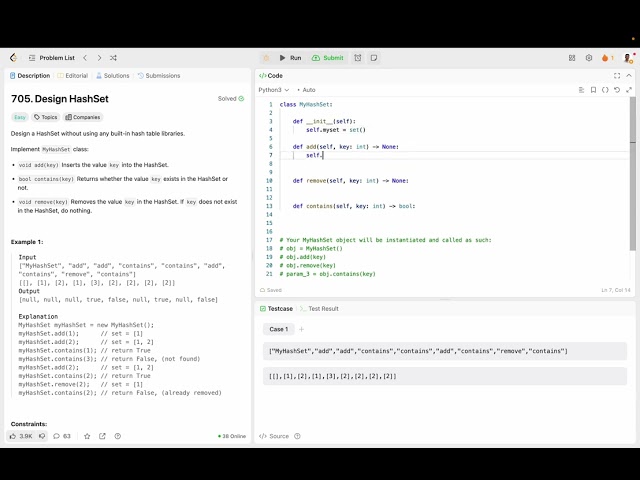
Task: Click the Easy difficulty tag
Action: (x=20, y=117)
